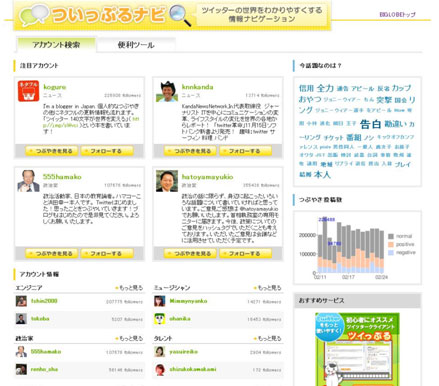439x386 pixels.
Task: Expand もっと見る for ミュージシャン section
Action: 268,288
